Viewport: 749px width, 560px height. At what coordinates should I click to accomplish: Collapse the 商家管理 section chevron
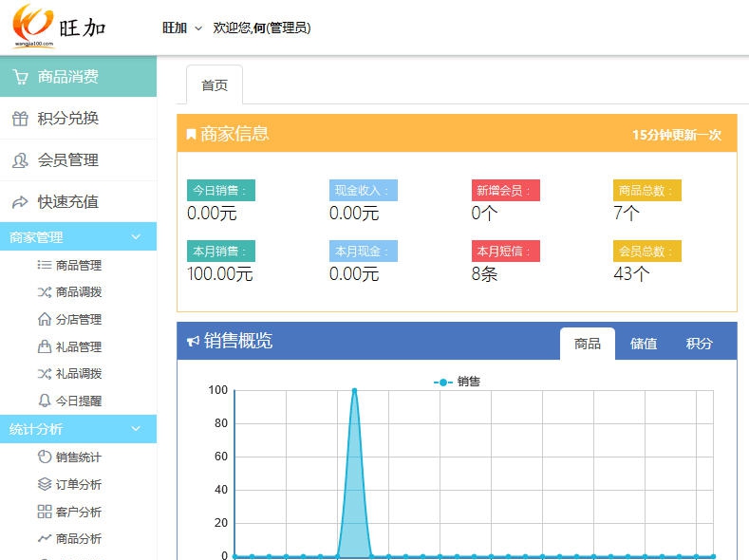coord(136,236)
